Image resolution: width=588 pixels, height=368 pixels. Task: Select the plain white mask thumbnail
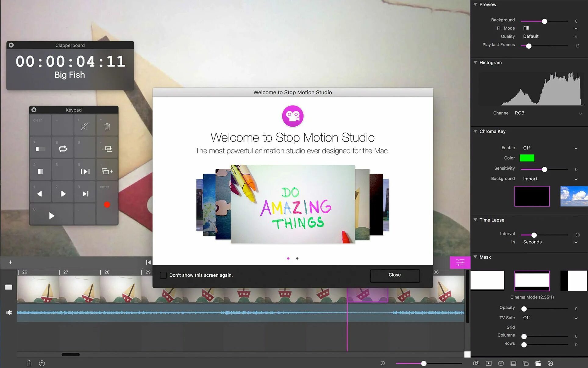(x=487, y=280)
